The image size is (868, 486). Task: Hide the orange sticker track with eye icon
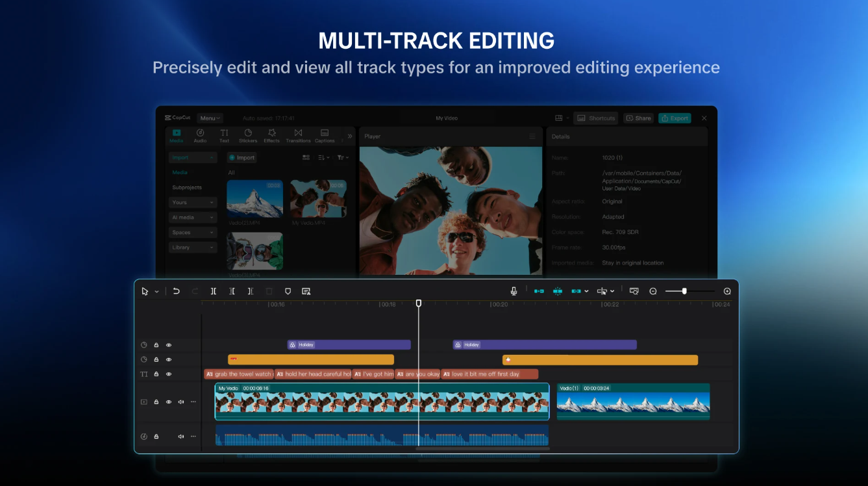(169, 359)
